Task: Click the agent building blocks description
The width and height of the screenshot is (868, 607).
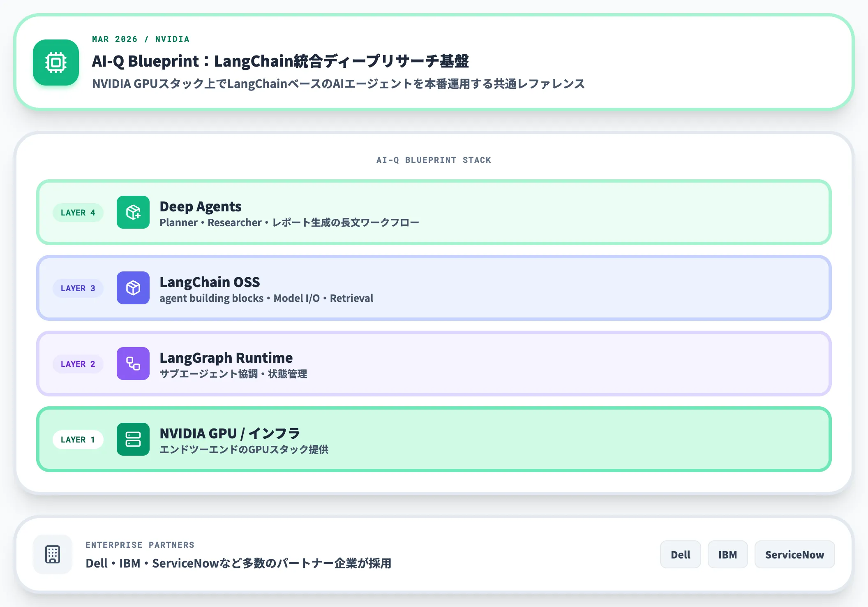Action: [x=266, y=298]
